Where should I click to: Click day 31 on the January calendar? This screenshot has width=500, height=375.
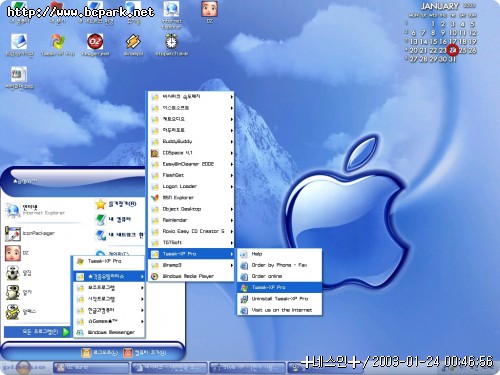(x=452, y=59)
